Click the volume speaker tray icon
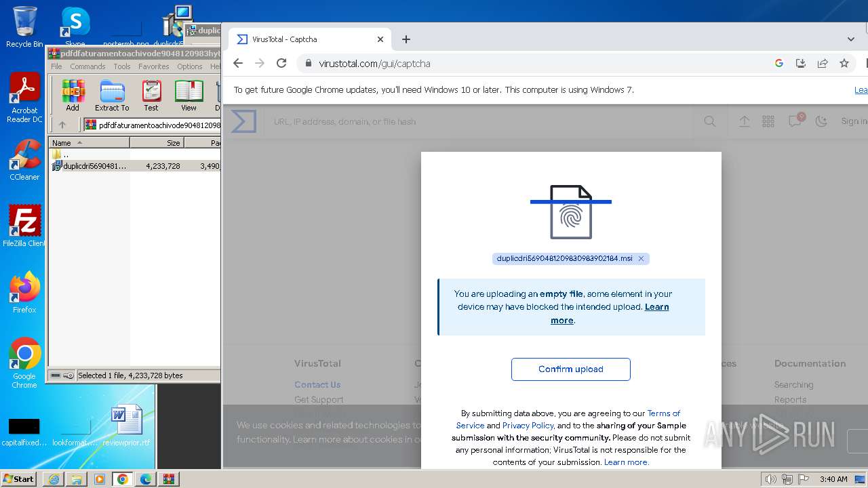The width and height of the screenshot is (868, 488). (x=771, y=479)
